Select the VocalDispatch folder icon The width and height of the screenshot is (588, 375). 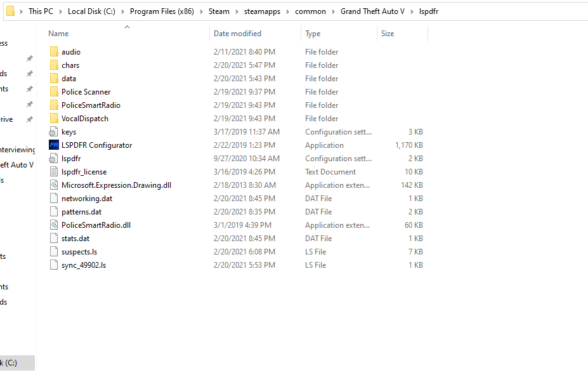point(54,119)
